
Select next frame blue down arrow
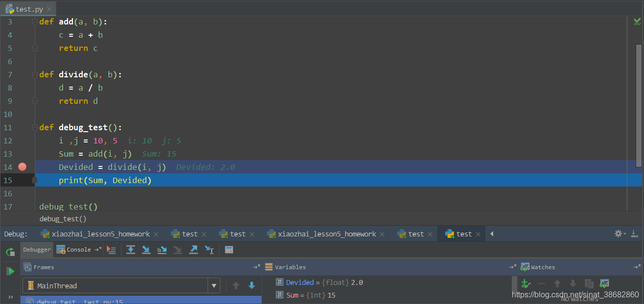[x=252, y=285]
